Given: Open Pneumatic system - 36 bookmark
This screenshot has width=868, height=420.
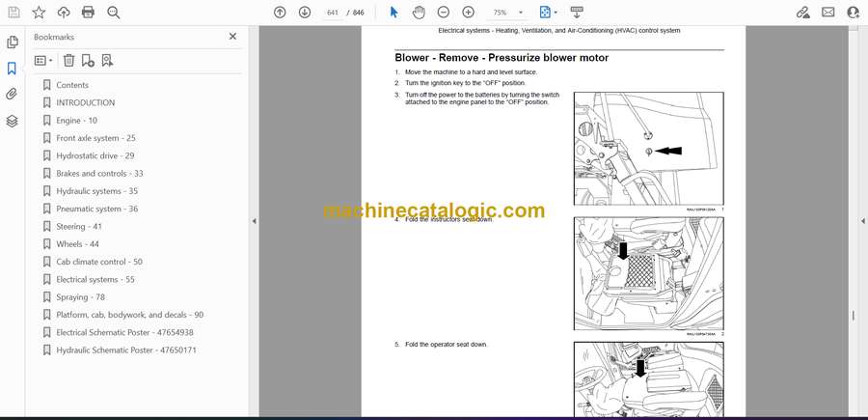Looking at the screenshot, I should [x=96, y=209].
